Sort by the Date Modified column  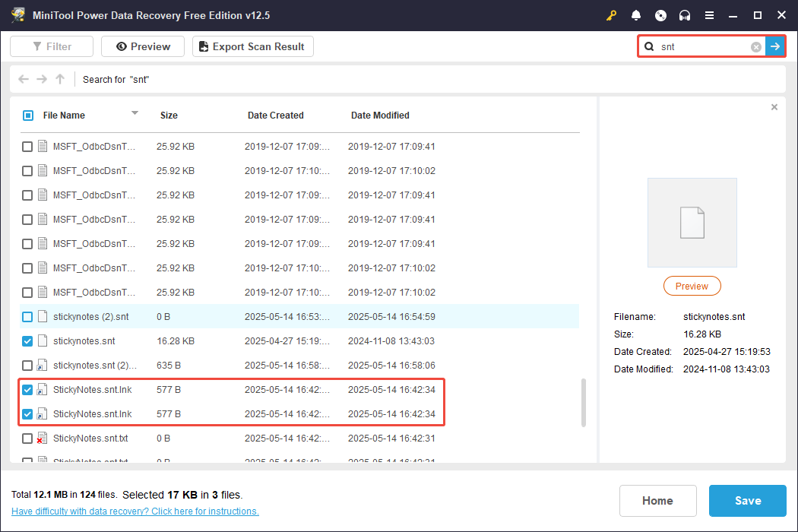point(380,116)
